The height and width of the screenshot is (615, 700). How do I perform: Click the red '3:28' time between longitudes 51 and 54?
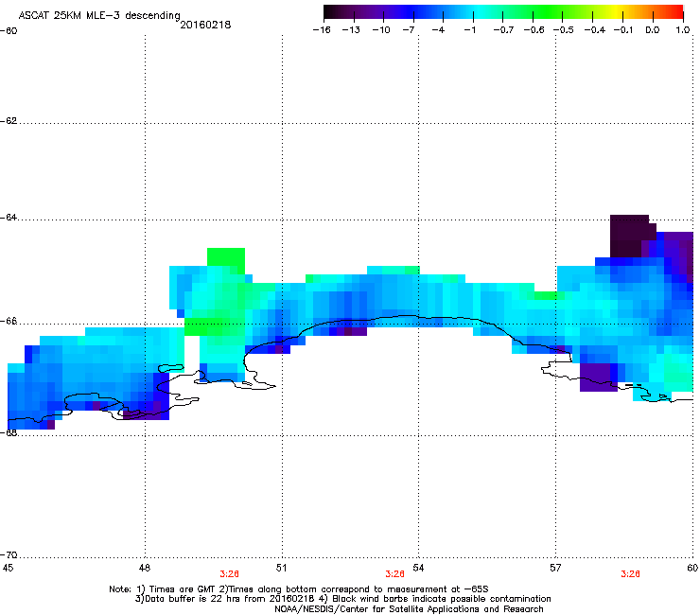(x=394, y=574)
